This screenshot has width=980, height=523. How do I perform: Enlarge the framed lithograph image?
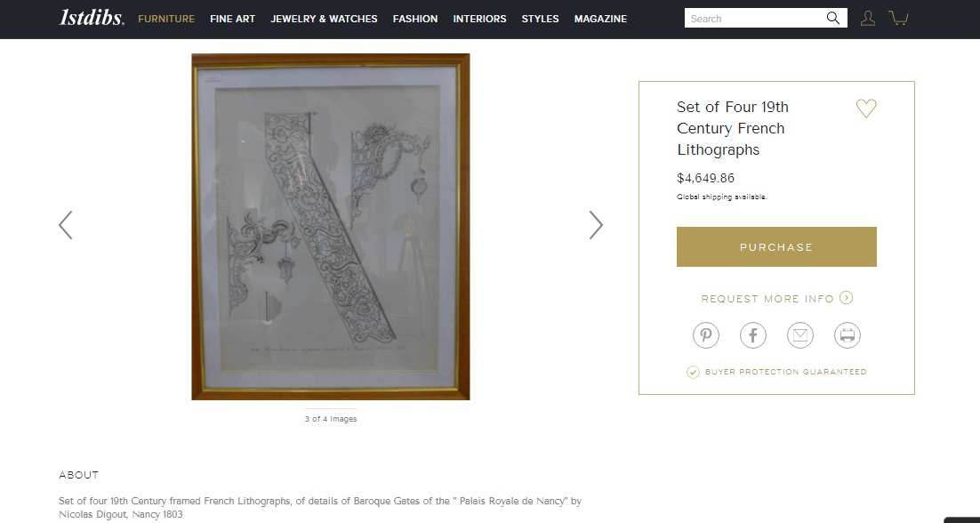point(331,227)
